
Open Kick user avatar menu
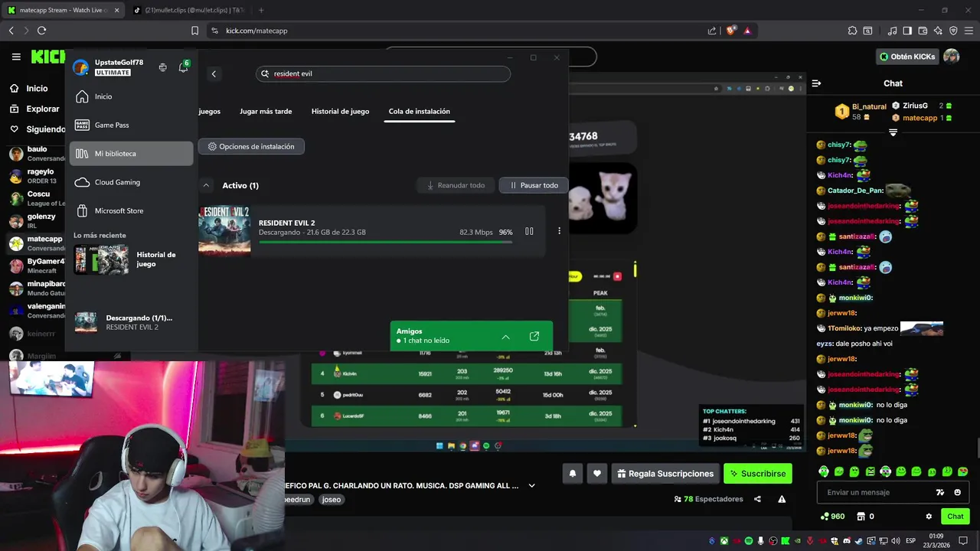coord(951,57)
